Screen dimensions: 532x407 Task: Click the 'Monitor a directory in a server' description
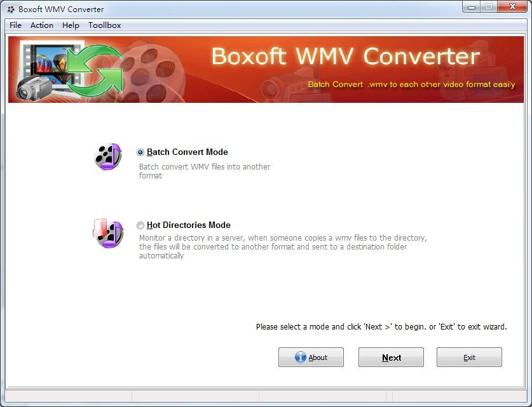pyautogui.click(x=283, y=247)
